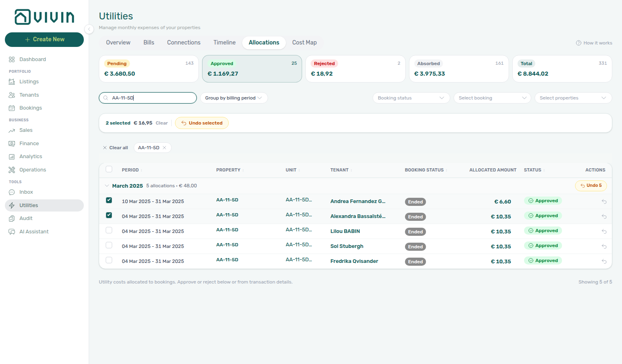Viewport: 622px width, 364px height.
Task: Undo allocation for Alexandra Bassaïsté row
Action: click(x=604, y=216)
